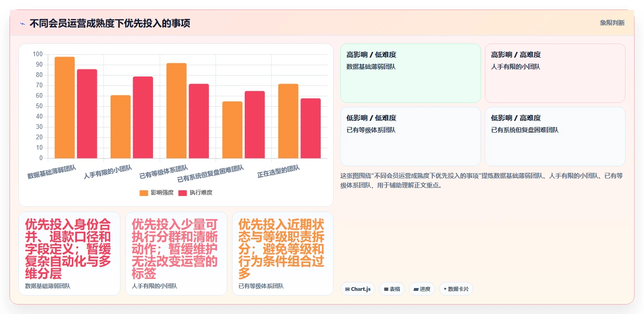Click the y-axis value 50
The width and height of the screenshot is (644, 314).
(39, 106)
